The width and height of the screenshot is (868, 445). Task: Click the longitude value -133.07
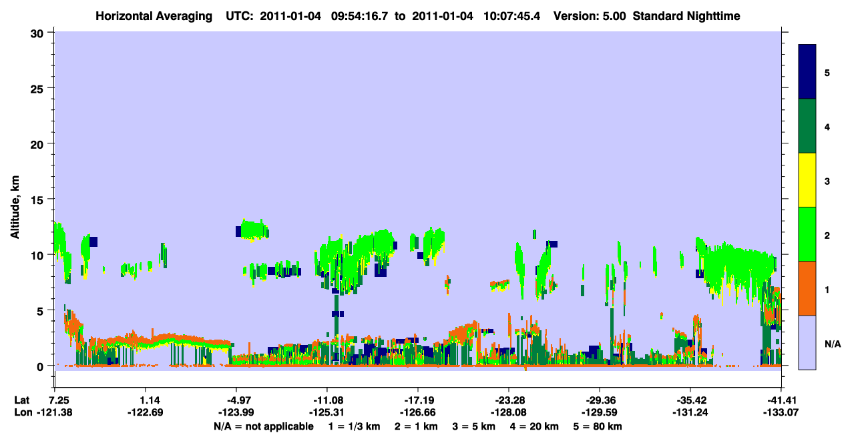click(x=781, y=412)
